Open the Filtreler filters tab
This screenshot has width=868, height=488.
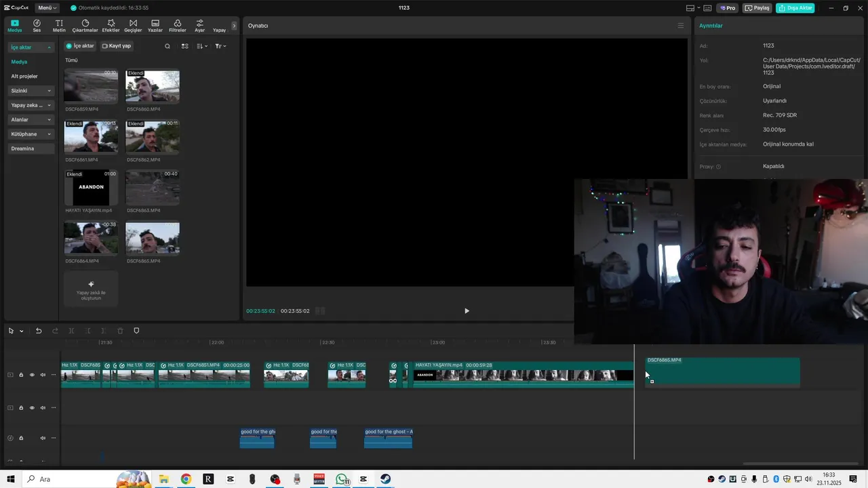[x=178, y=26]
